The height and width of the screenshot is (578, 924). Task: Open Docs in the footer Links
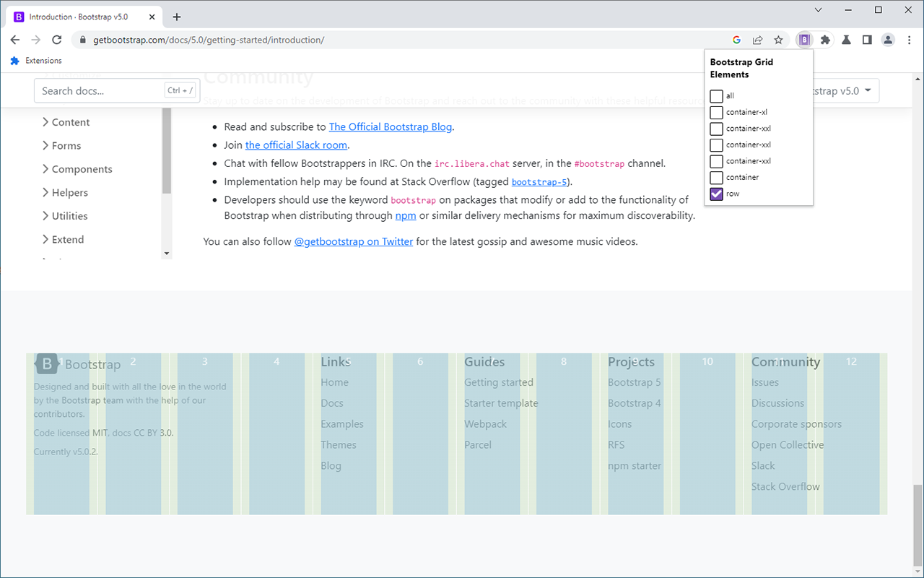pyautogui.click(x=332, y=403)
